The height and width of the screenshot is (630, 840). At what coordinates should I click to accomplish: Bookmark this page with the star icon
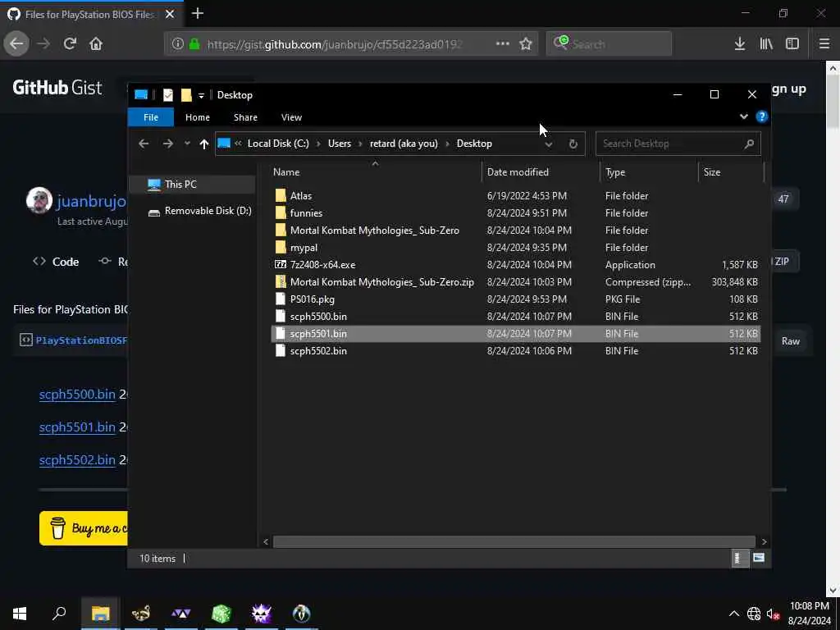point(526,43)
